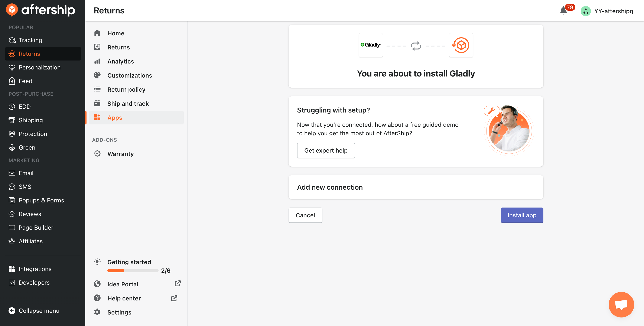Expand the Add new connection section
The height and width of the screenshot is (326, 644).
[416, 187]
